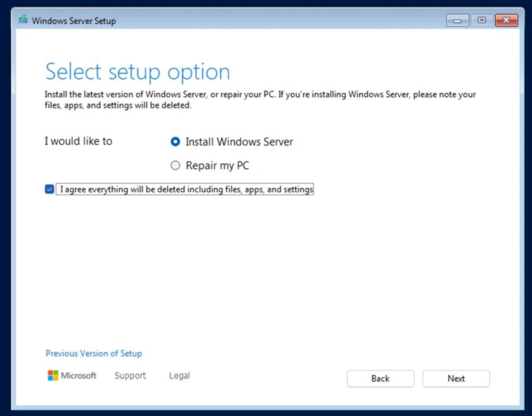Open the Previous Version of Setup link
Screen dimensions: 532x416
click(x=94, y=354)
